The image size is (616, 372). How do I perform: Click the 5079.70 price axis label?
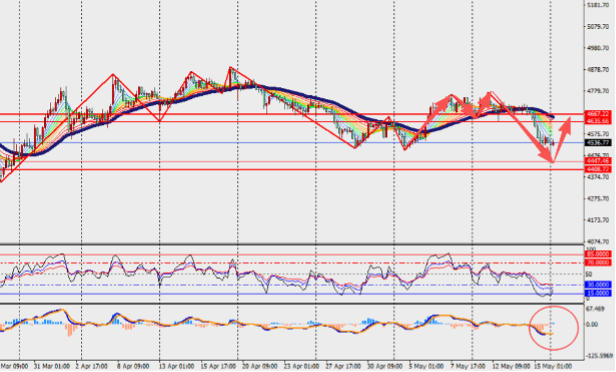(598, 27)
